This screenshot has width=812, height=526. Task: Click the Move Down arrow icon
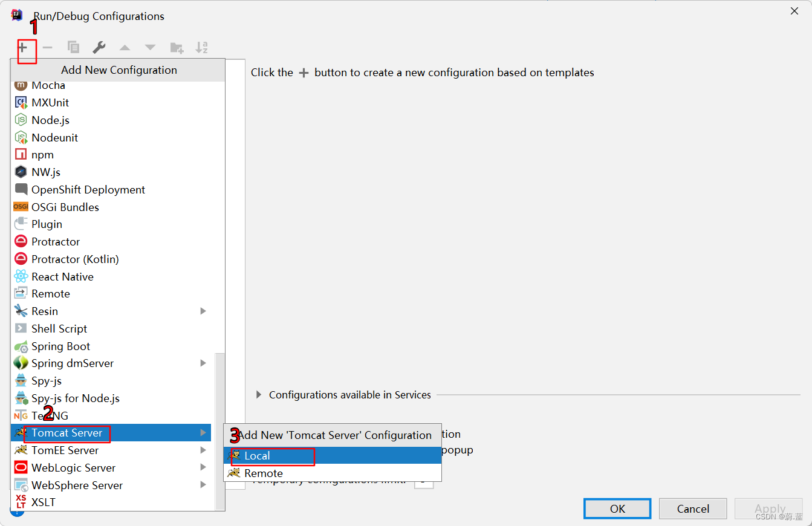150,47
